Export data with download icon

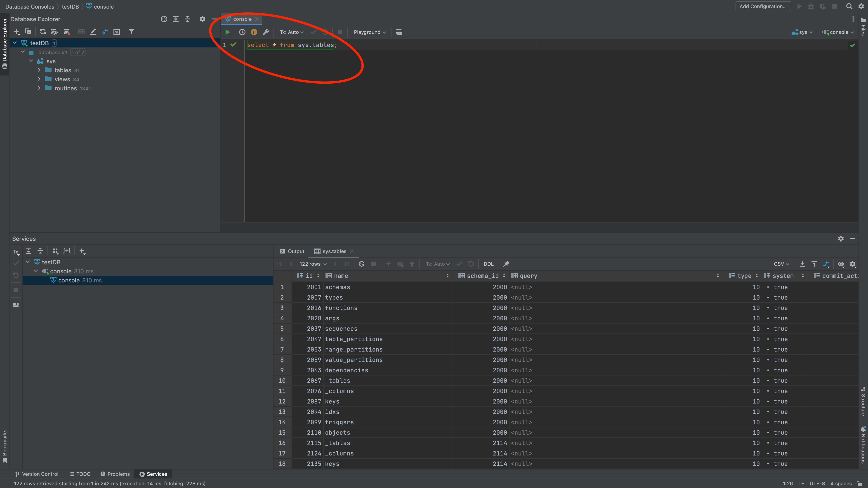coord(802,264)
